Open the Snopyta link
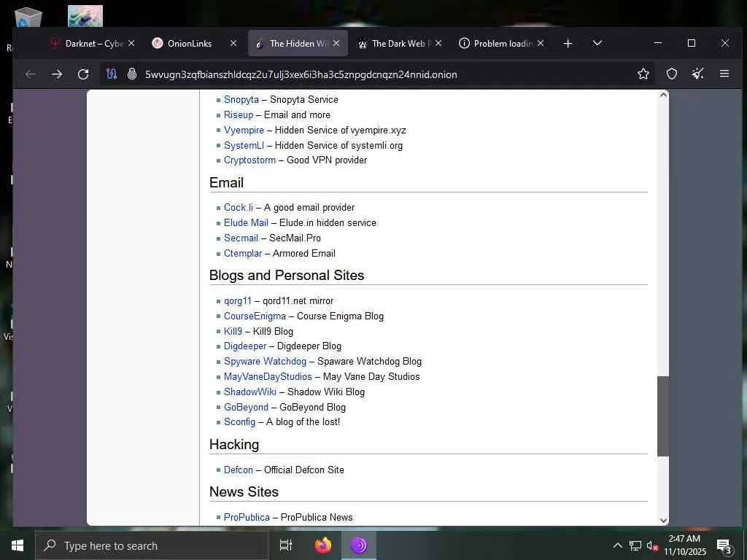Screen dimensions: 747x560 241,99
